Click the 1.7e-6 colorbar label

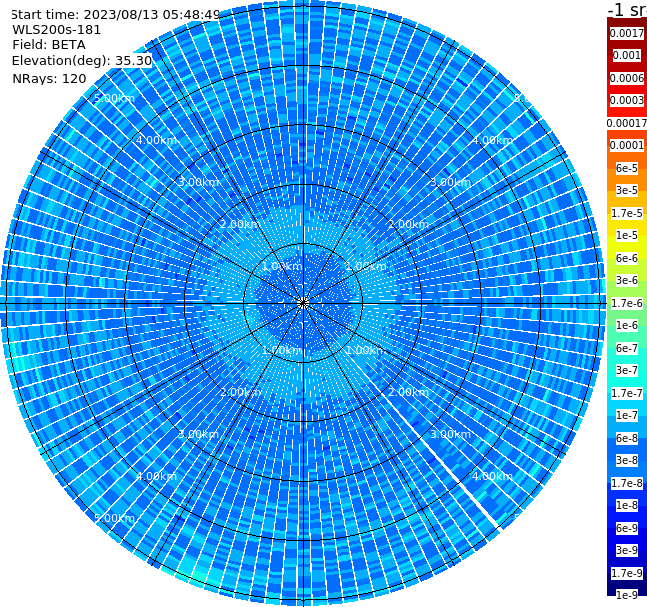627,303
